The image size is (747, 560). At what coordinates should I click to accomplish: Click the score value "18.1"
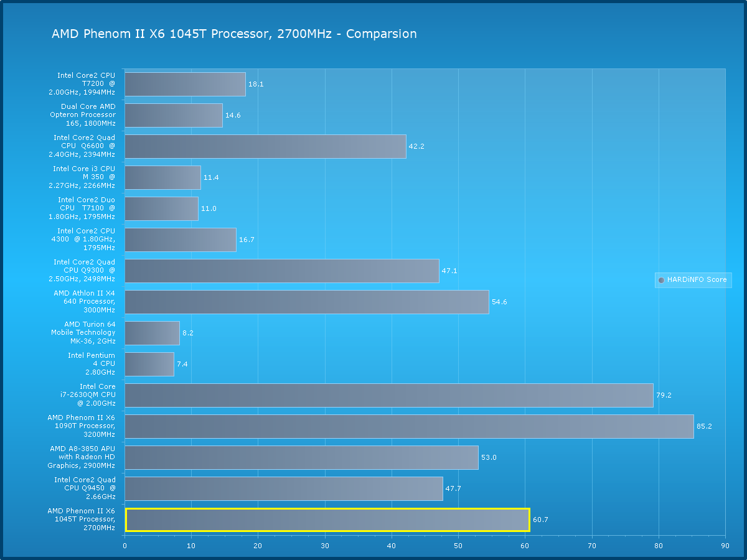256,84
